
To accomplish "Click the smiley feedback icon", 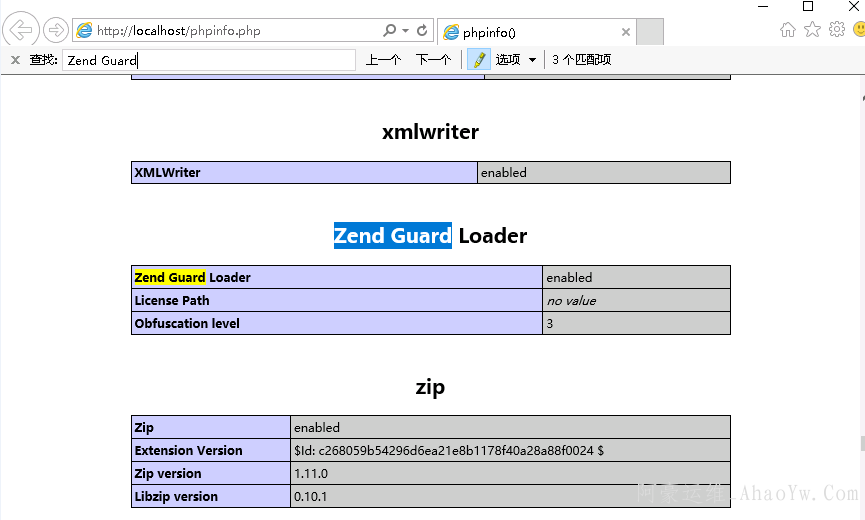I will pyautogui.click(x=859, y=30).
